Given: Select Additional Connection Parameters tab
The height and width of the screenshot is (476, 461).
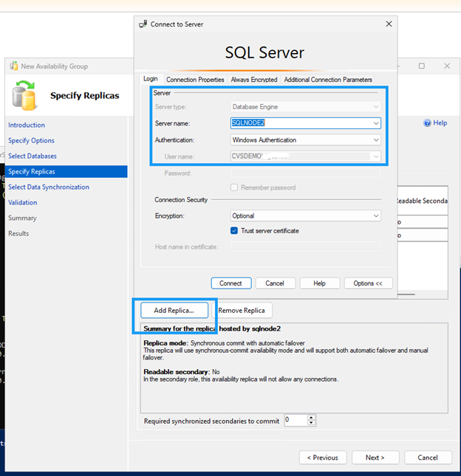Looking at the screenshot, I should click(x=328, y=80).
